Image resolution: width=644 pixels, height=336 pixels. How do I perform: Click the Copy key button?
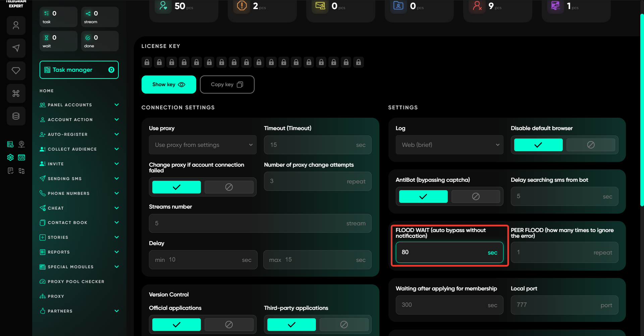click(x=227, y=85)
